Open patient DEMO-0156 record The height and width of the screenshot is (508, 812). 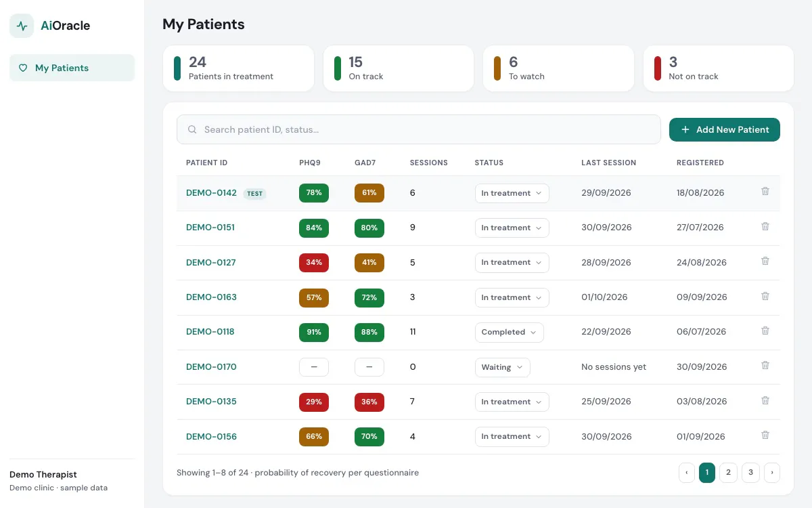pyautogui.click(x=211, y=437)
